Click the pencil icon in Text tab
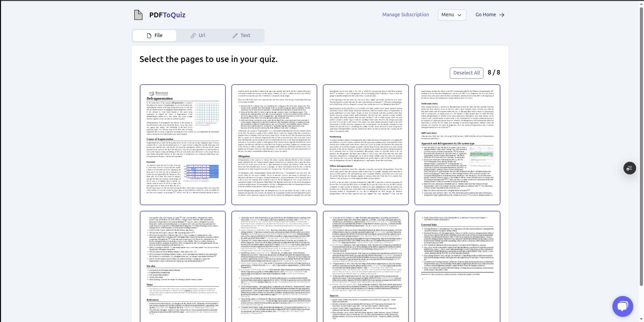The height and width of the screenshot is (322, 644). pos(235,36)
